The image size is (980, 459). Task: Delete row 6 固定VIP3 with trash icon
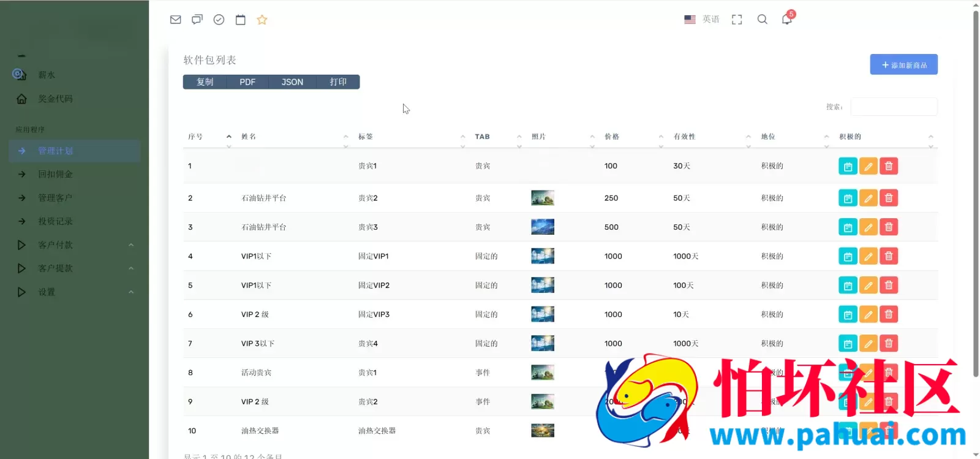(889, 314)
